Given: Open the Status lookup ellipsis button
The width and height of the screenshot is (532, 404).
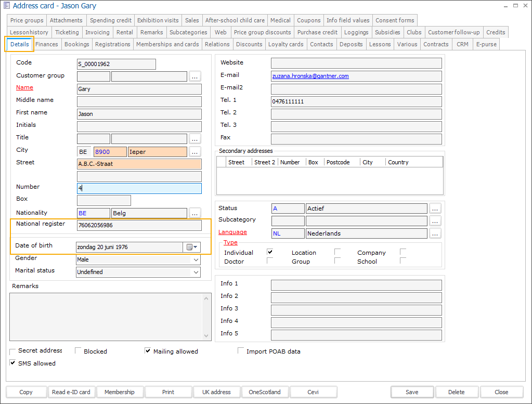Looking at the screenshot, I should click(435, 208).
